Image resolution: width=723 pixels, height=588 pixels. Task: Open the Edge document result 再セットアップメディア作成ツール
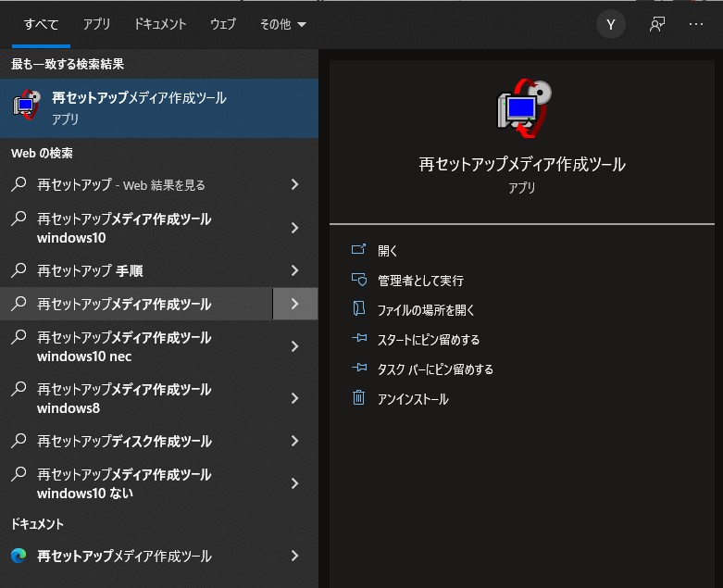pyautogui.click(x=136, y=556)
